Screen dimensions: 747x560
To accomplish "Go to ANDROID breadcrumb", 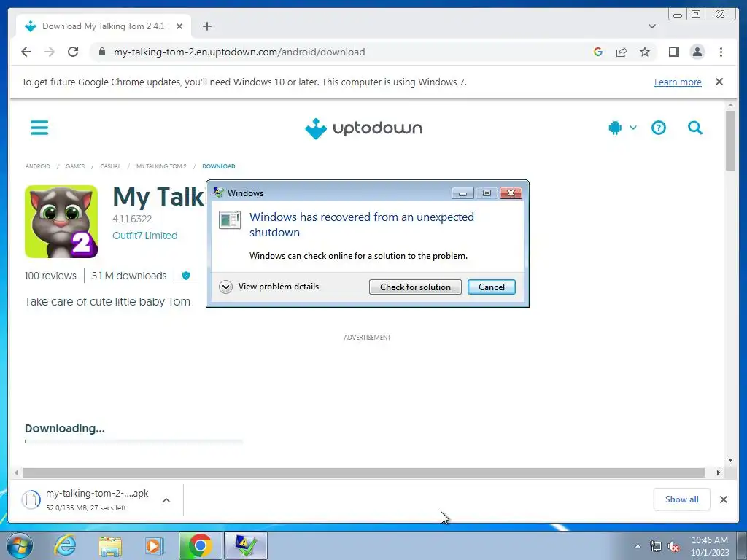I will (x=38, y=166).
